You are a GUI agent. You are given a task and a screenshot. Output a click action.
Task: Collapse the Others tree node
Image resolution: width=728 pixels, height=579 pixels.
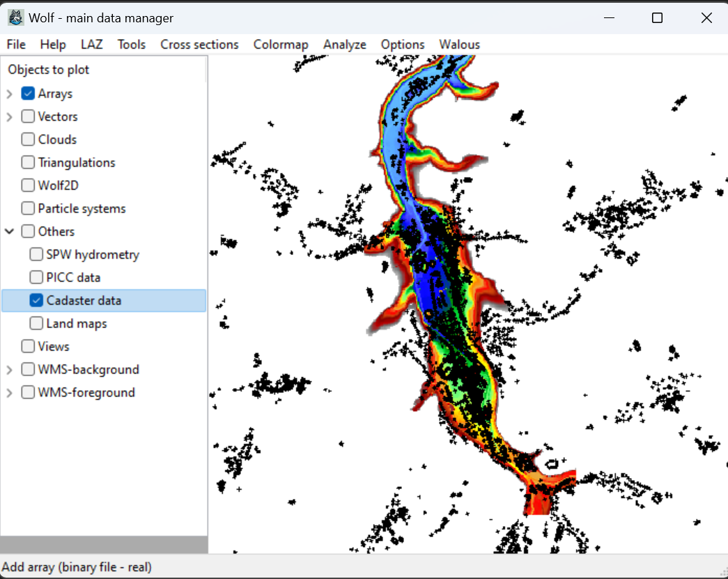click(10, 231)
